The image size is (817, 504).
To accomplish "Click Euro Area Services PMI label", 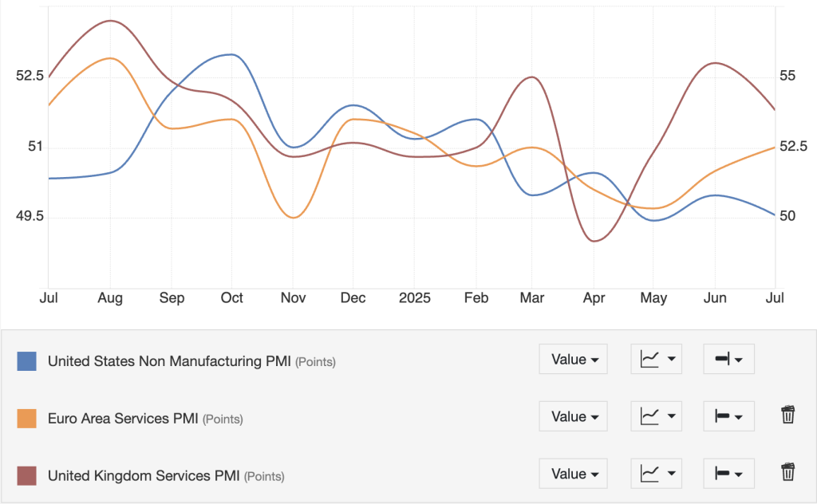I will (123, 418).
